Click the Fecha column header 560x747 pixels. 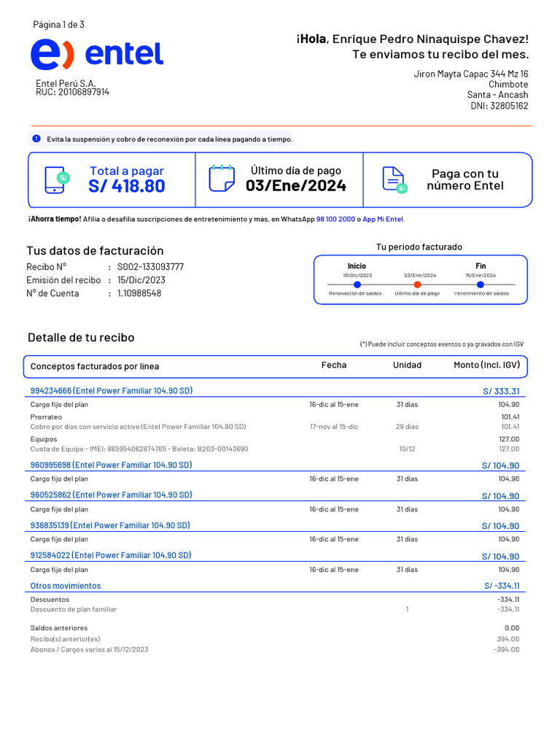click(334, 365)
